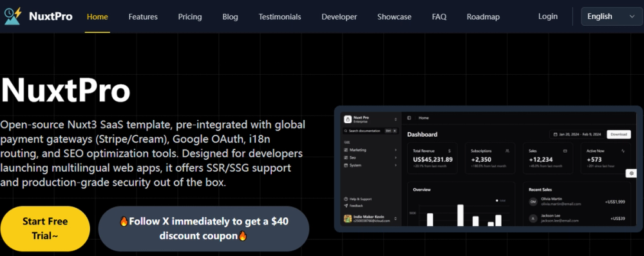
Task: Click the credit card icon on Sales card
Action: (x=565, y=151)
